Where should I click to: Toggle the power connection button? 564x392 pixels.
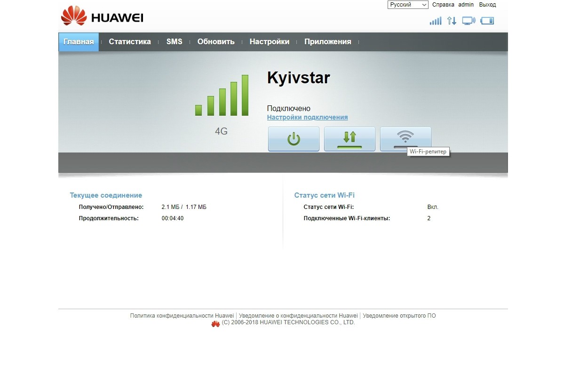294,139
